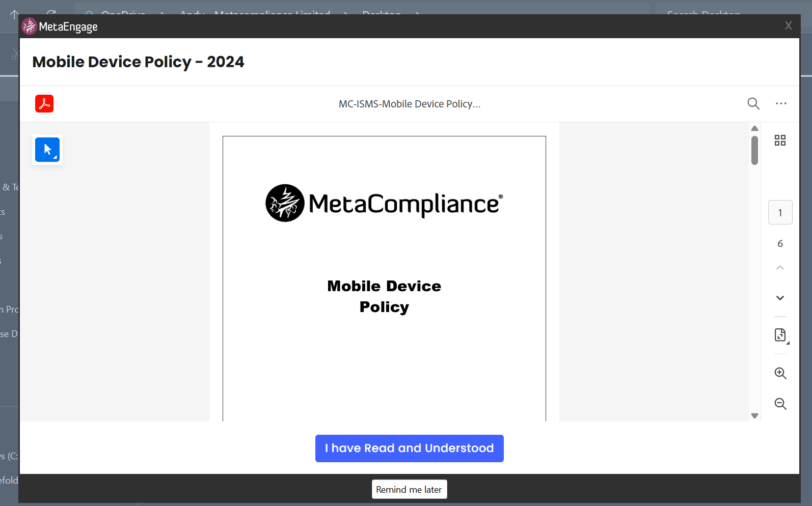Image resolution: width=812 pixels, height=506 pixels.
Task: Go to next page with down chevron
Action: click(780, 298)
